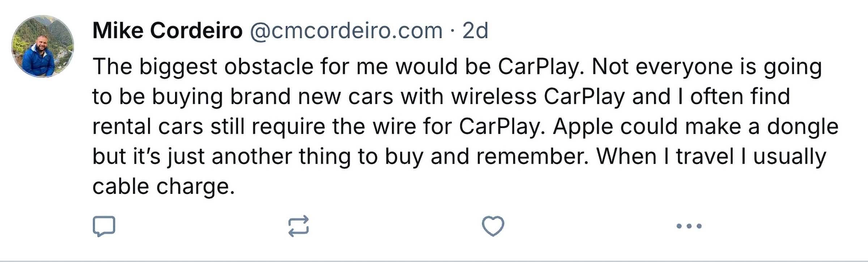The width and height of the screenshot is (868, 262).
Task: Open the post by clicking its text
Action: click(434, 127)
